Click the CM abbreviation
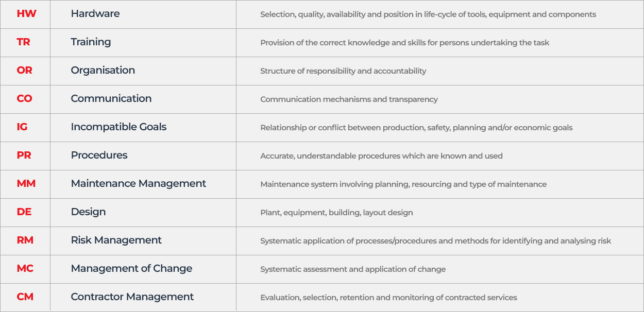The height and width of the screenshot is (312, 644). point(25,297)
